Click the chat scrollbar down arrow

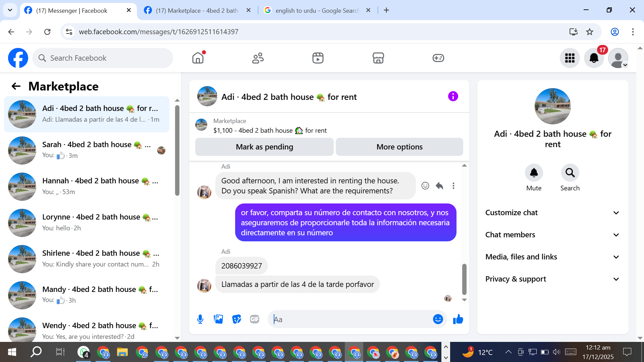(x=464, y=300)
